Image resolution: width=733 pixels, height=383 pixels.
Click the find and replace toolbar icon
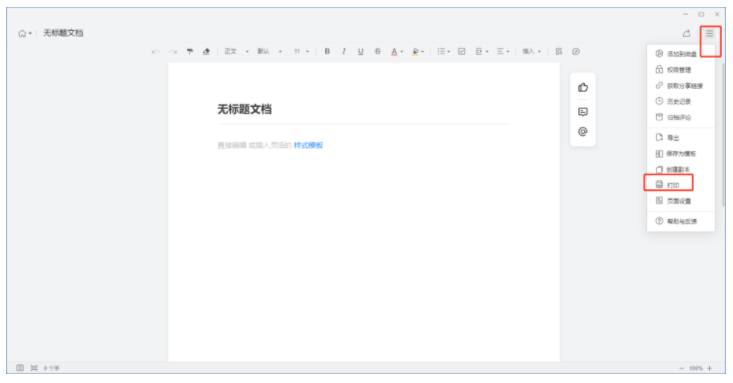559,51
